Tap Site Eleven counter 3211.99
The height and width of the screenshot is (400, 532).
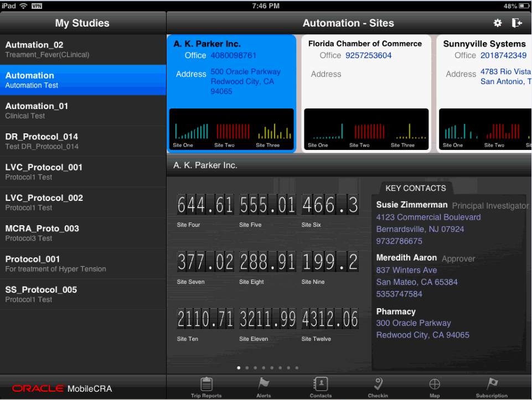267,319
